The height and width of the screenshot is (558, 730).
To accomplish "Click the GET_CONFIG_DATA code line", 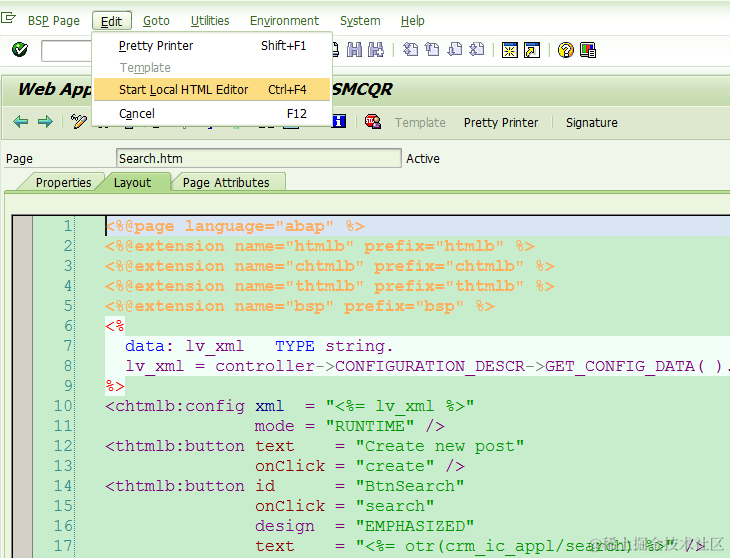I will coord(425,366).
